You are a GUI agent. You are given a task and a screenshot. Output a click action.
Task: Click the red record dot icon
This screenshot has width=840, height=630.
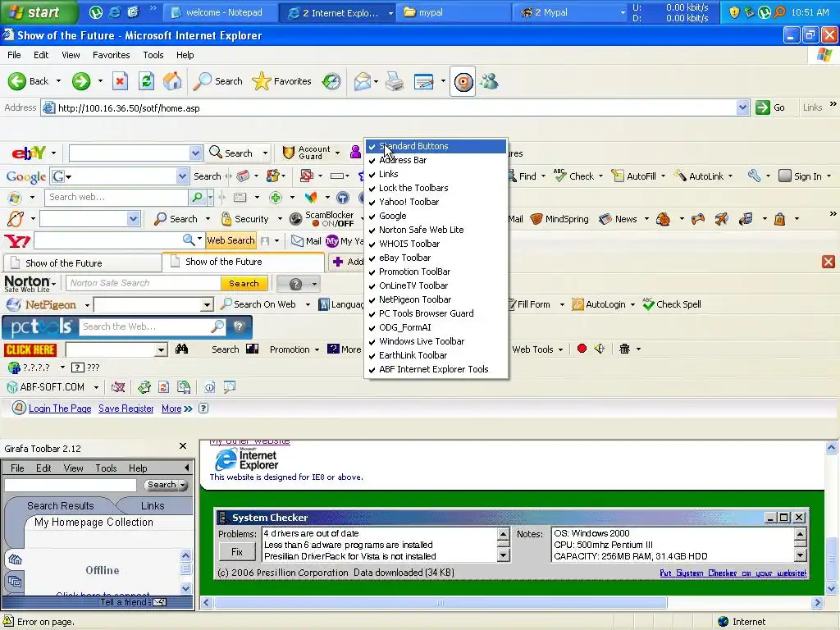(582, 349)
